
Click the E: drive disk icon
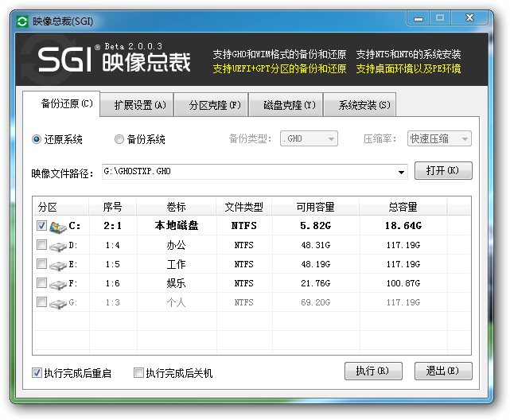(58, 266)
